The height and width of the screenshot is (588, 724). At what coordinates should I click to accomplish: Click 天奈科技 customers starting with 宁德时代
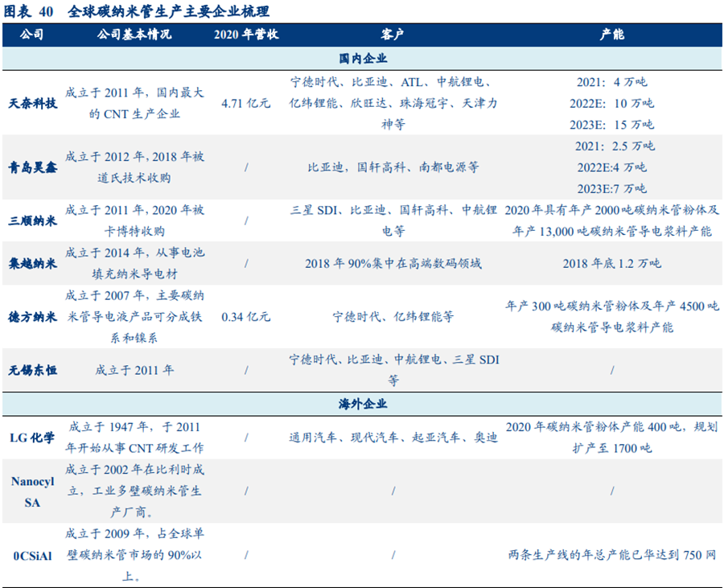point(393,104)
